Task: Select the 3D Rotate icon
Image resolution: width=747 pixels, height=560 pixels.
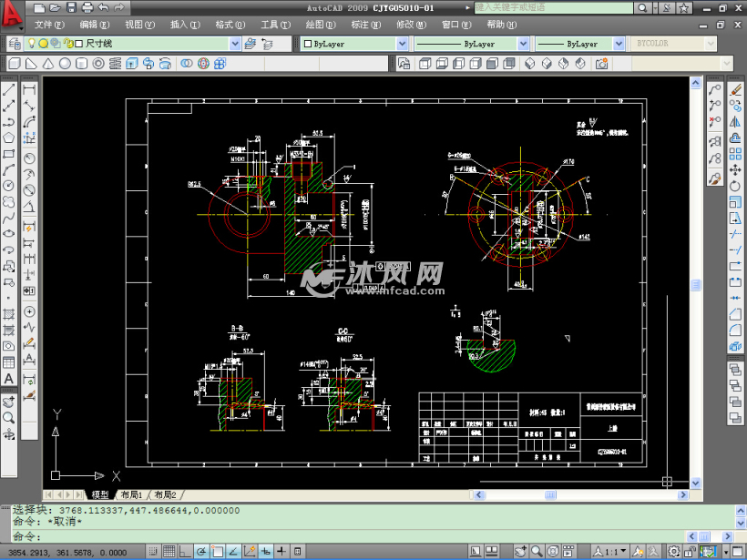Action: [x=203, y=64]
